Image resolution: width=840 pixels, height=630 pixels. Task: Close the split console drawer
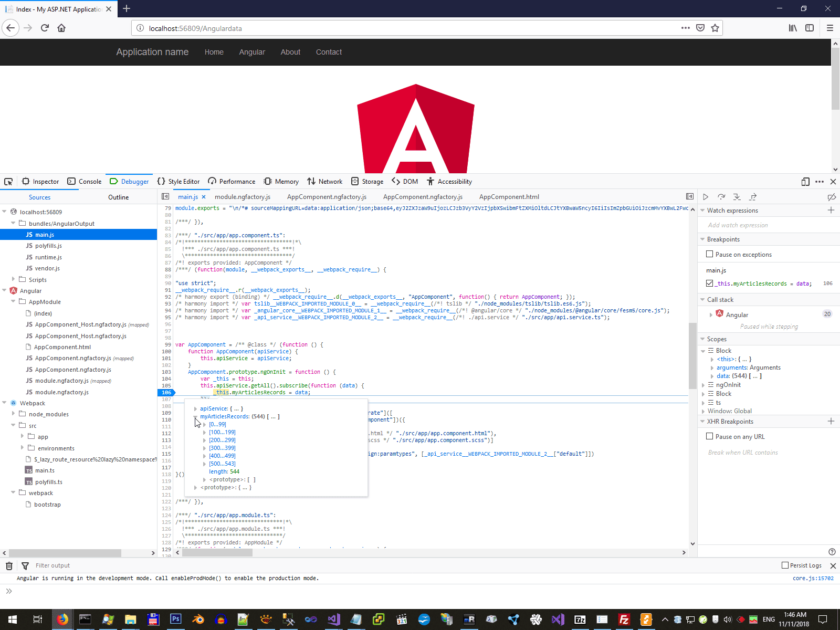(x=833, y=565)
